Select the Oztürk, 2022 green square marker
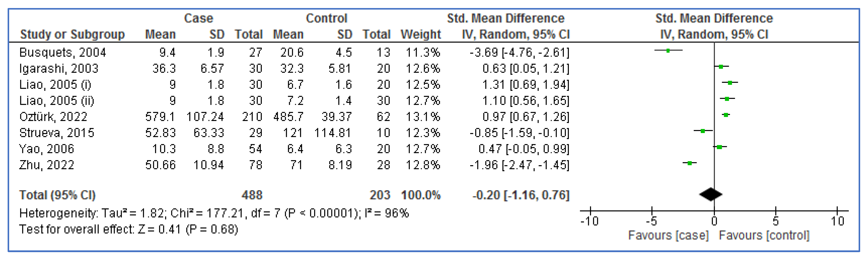 (726, 115)
